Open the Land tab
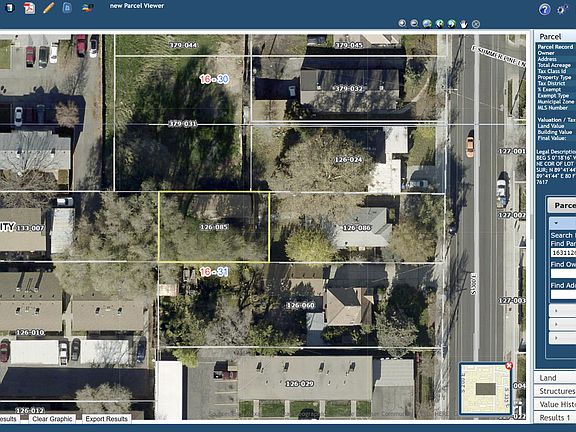The width and height of the screenshot is (576, 432). pyautogui.click(x=555, y=378)
